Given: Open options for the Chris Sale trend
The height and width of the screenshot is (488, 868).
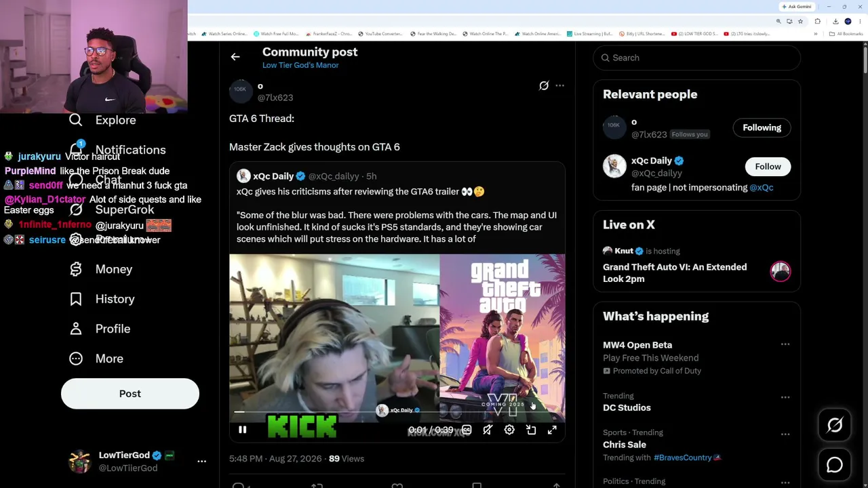Looking at the screenshot, I should point(785,434).
